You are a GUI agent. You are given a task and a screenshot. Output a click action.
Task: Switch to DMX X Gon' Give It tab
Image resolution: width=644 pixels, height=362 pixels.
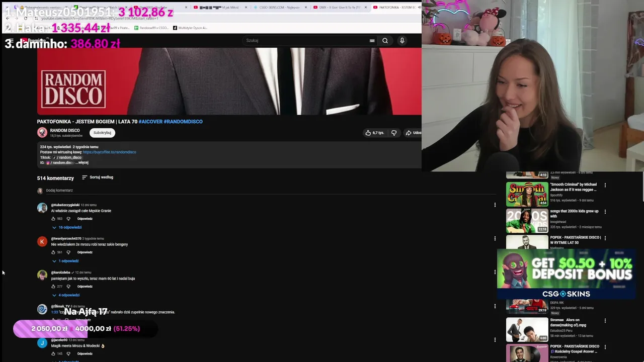pyautogui.click(x=340, y=8)
